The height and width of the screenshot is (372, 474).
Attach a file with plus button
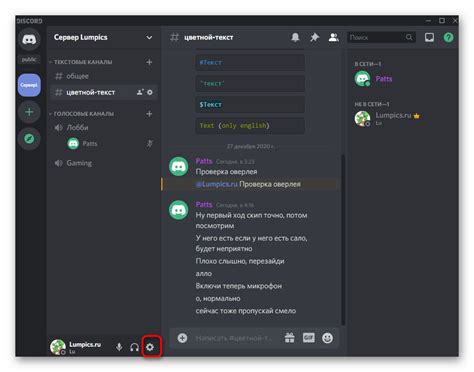click(x=182, y=338)
